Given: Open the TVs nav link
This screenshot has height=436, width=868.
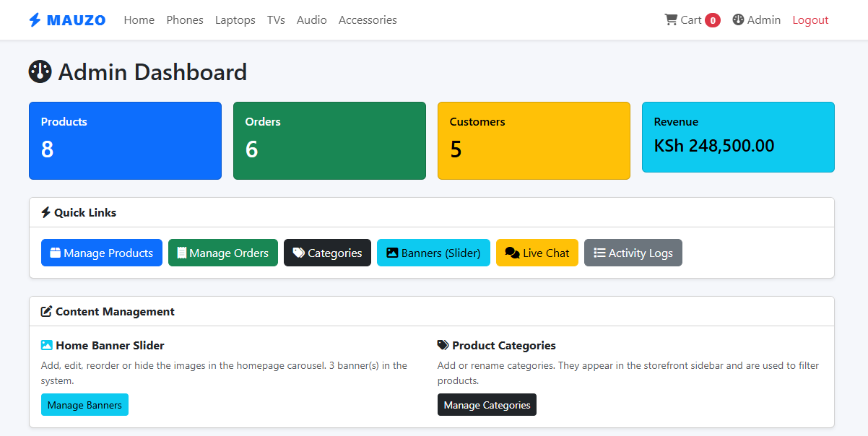Looking at the screenshot, I should 276,20.
